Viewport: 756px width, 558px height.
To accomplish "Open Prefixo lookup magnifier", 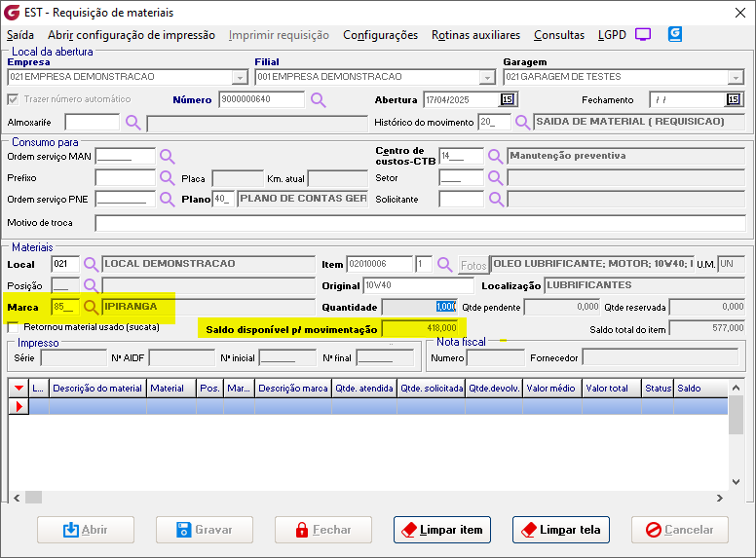I will [x=168, y=178].
